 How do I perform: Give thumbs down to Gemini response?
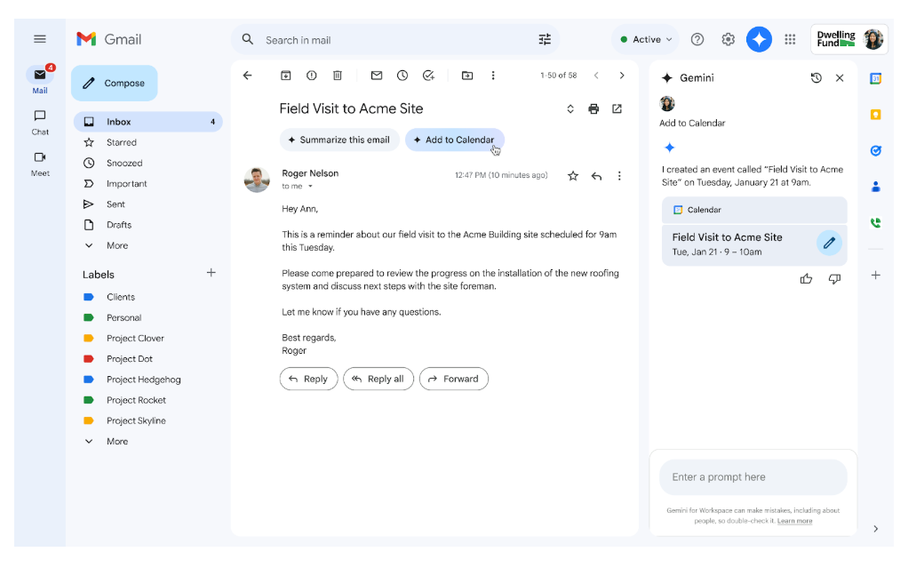[x=834, y=279]
